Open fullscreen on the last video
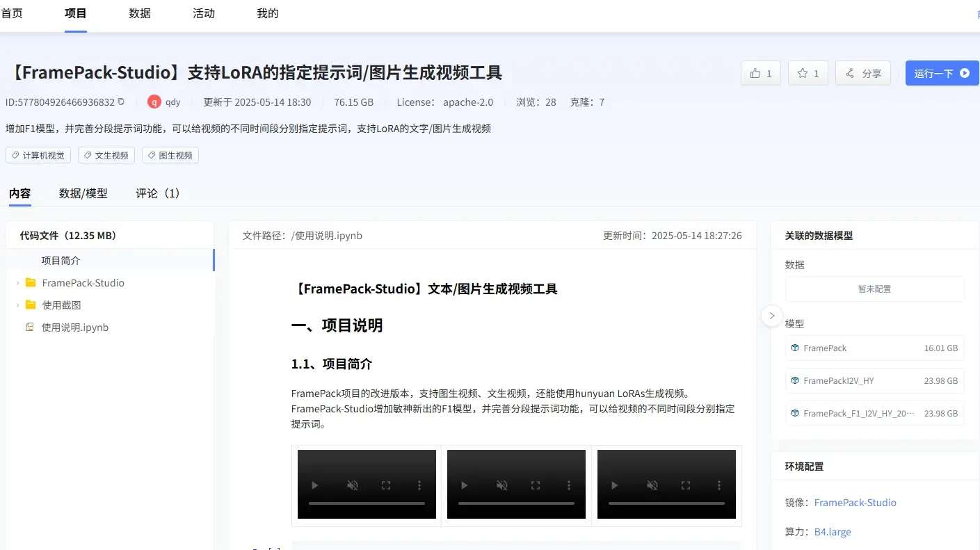This screenshot has width=980, height=550. pos(686,485)
